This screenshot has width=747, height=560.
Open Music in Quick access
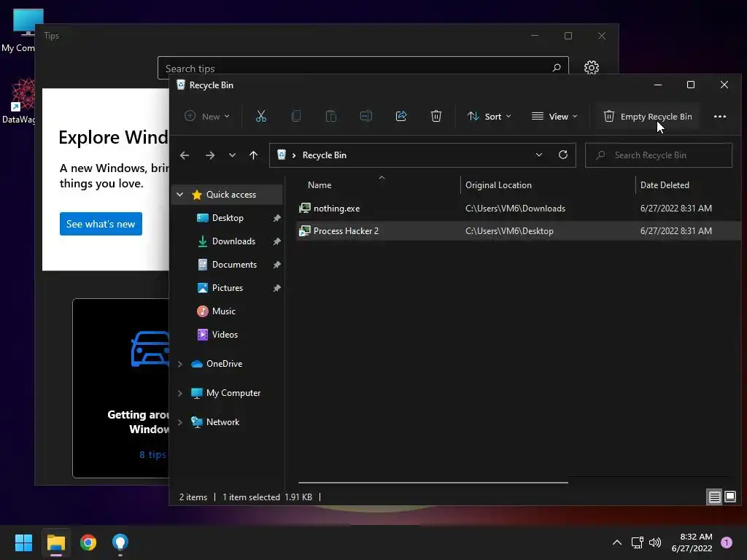click(x=223, y=311)
